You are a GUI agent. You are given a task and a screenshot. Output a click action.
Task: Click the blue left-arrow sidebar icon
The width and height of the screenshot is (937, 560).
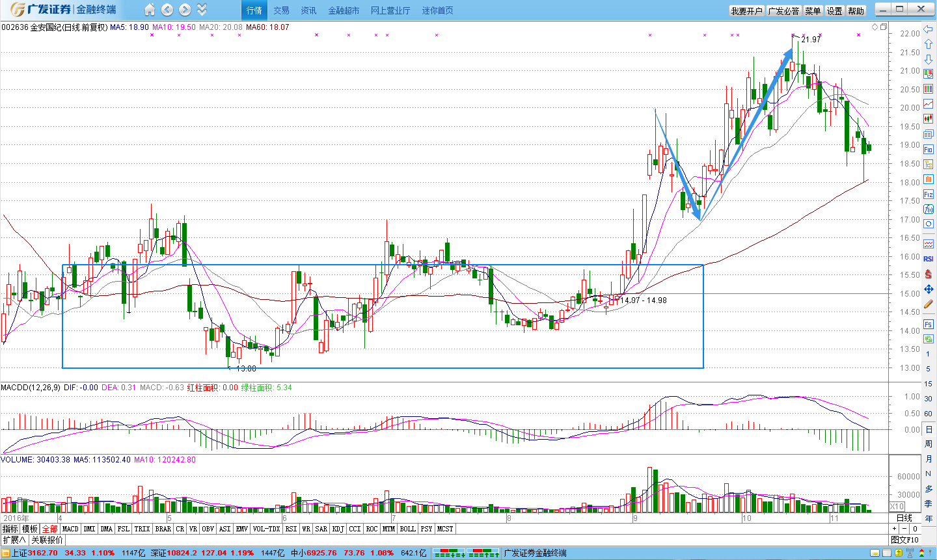929,29
